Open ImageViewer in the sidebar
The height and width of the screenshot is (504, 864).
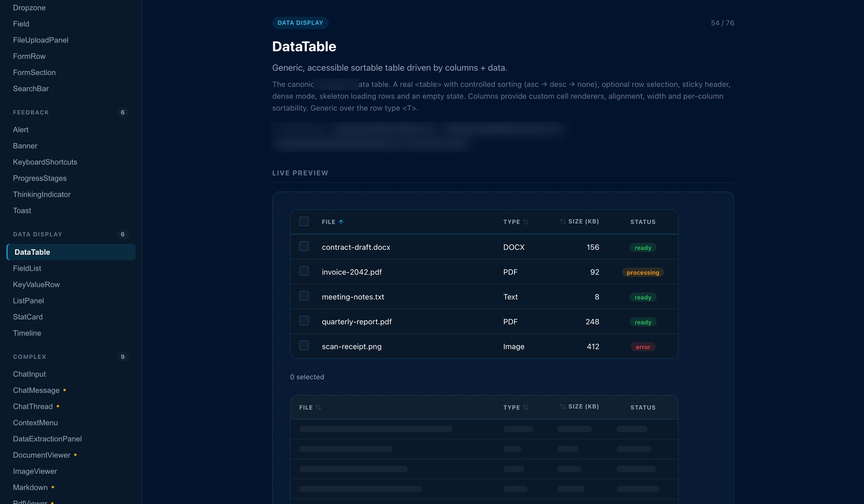click(x=35, y=471)
